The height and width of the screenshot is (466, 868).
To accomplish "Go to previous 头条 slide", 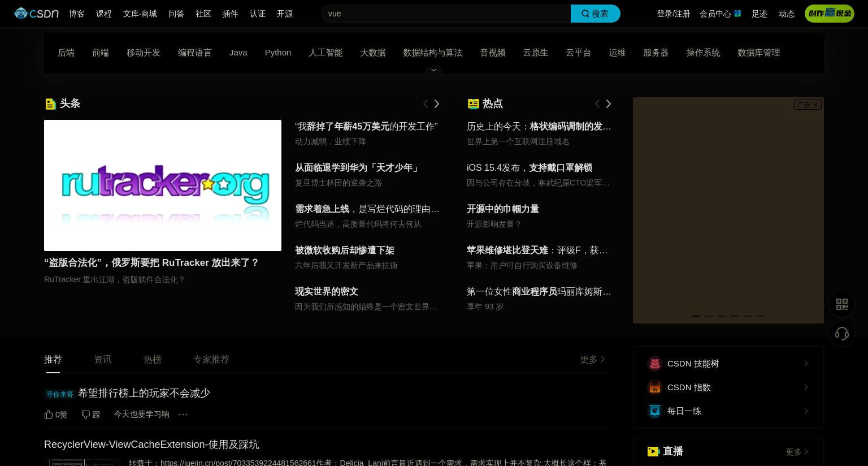I will [x=426, y=103].
